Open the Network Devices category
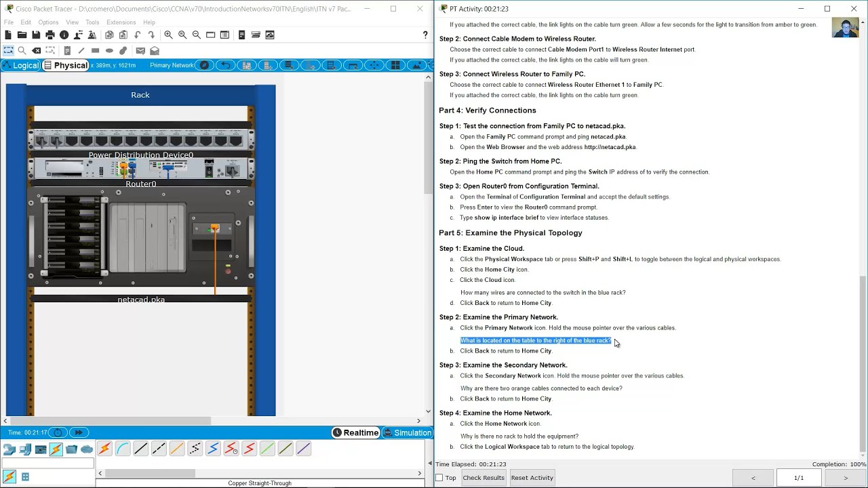This screenshot has height=488, width=868. pos(9,449)
